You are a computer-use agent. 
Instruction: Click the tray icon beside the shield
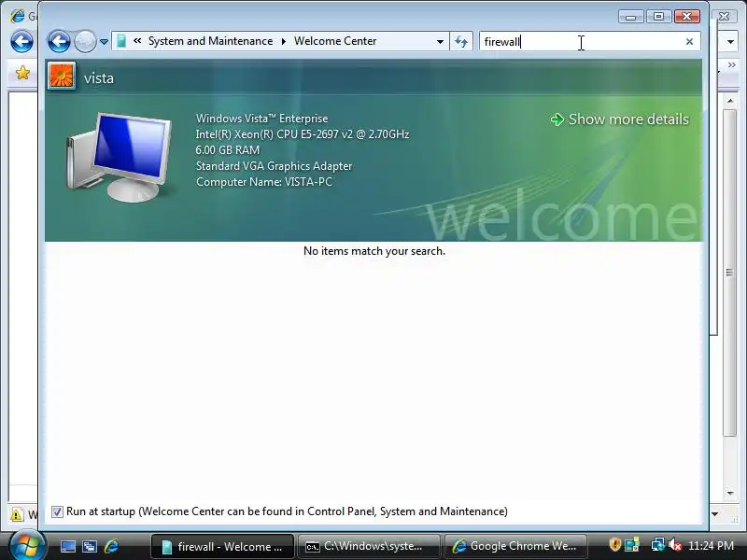[632, 545]
